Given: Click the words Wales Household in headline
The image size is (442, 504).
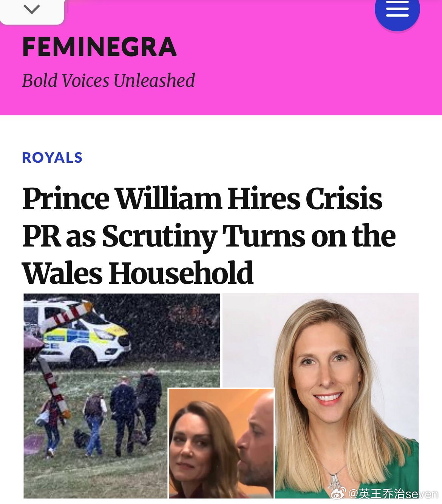Looking at the screenshot, I should point(138,273).
